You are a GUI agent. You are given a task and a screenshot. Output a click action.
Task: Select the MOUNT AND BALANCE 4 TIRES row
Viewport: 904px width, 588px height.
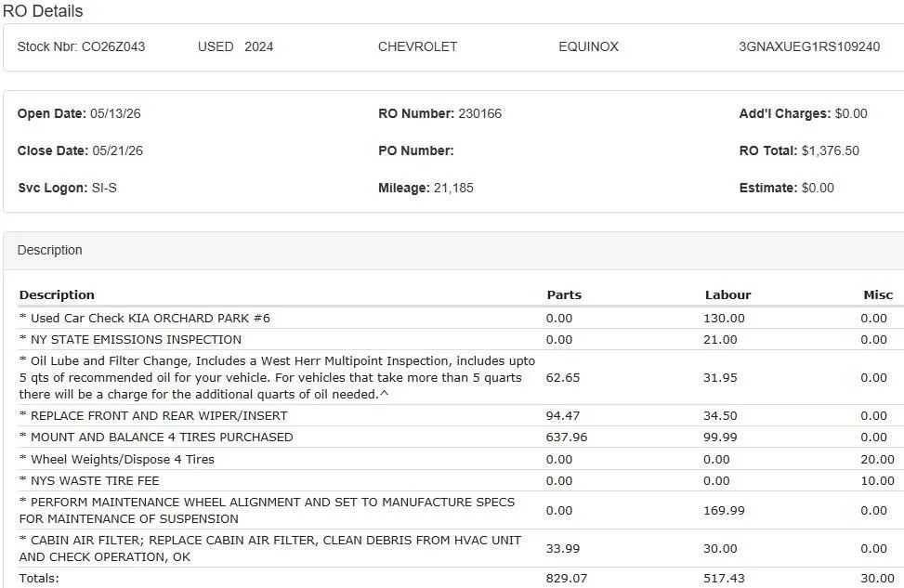pyautogui.click(x=456, y=437)
